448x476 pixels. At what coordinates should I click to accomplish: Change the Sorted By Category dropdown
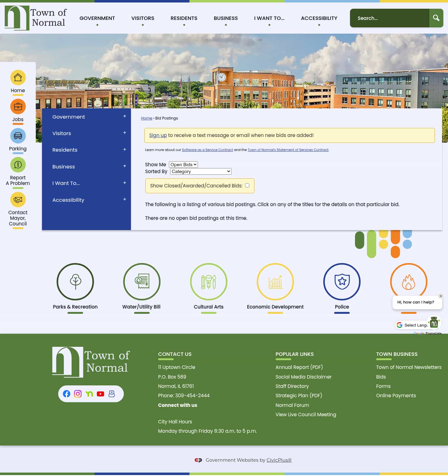200,171
